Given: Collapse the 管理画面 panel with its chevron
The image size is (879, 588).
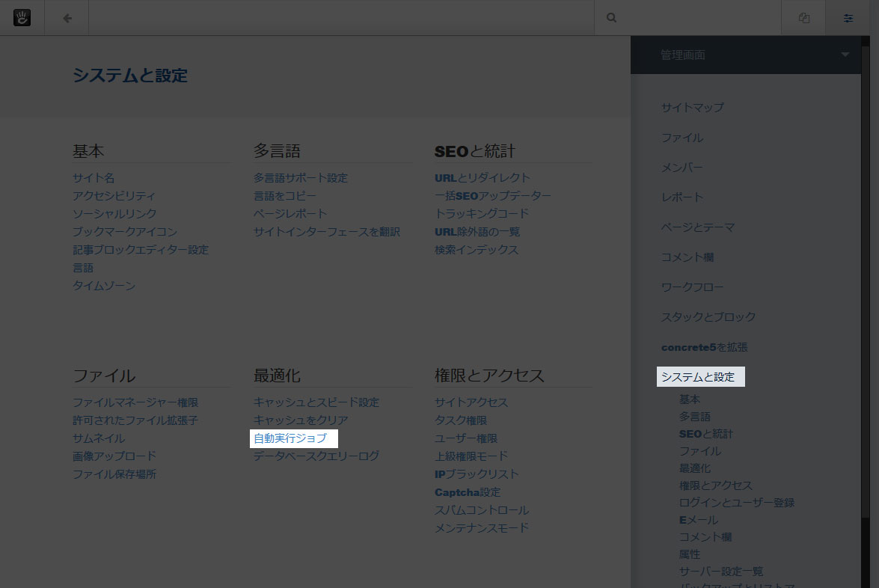Looking at the screenshot, I should (x=844, y=55).
